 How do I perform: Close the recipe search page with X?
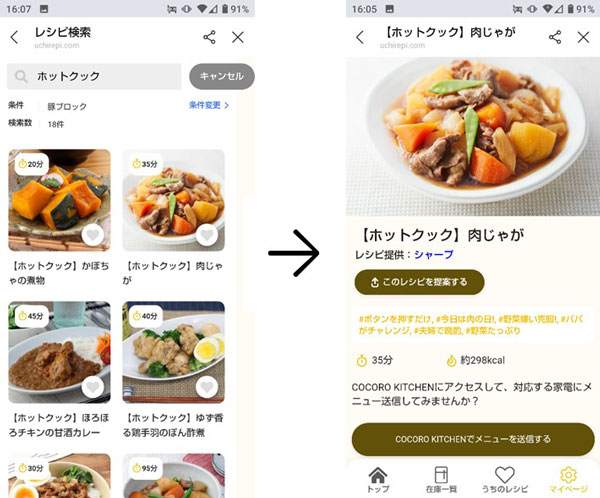click(x=238, y=37)
